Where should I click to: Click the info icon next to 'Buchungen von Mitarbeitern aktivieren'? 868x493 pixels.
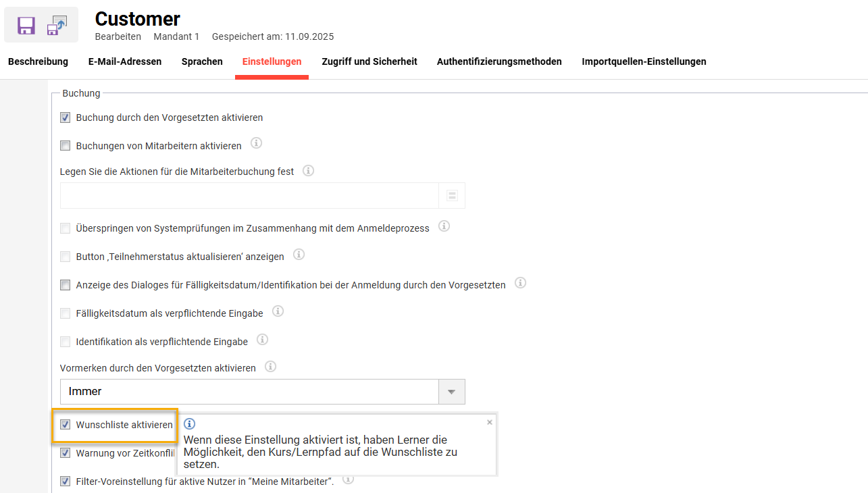click(255, 142)
